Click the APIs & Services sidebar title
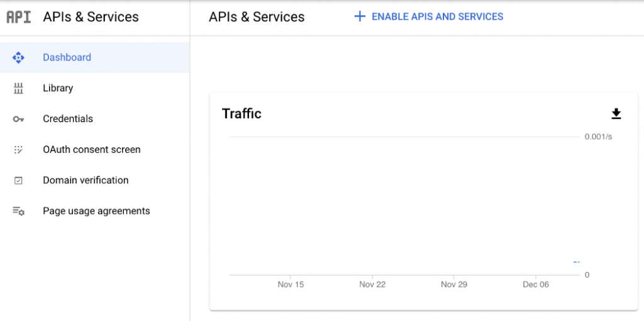 [x=91, y=17]
